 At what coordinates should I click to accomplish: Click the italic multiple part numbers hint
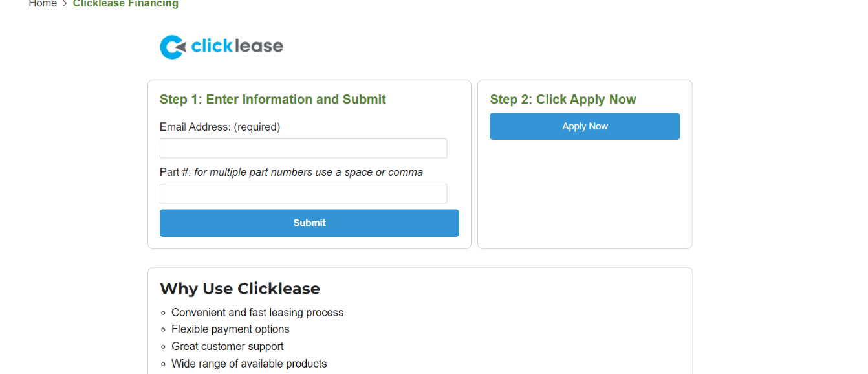pos(309,172)
